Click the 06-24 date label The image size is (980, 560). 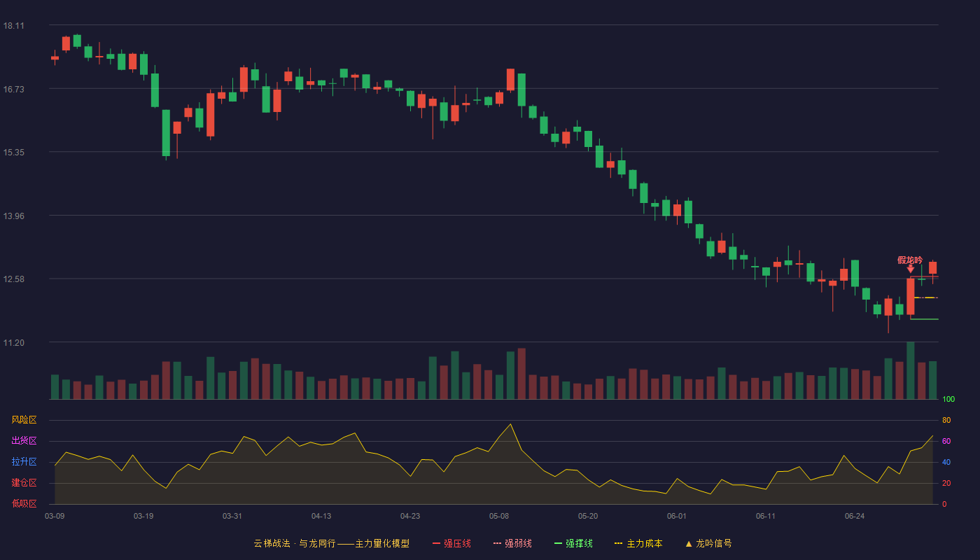(855, 516)
